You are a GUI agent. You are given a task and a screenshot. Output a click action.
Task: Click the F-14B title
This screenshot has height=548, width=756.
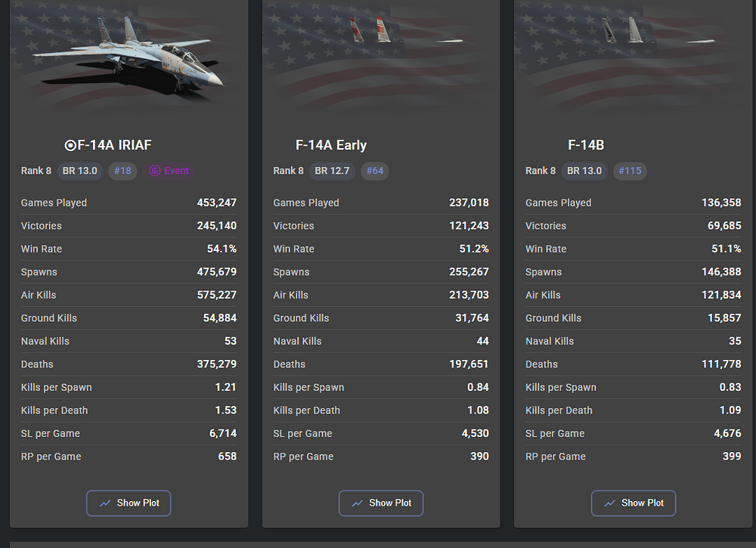tap(586, 145)
